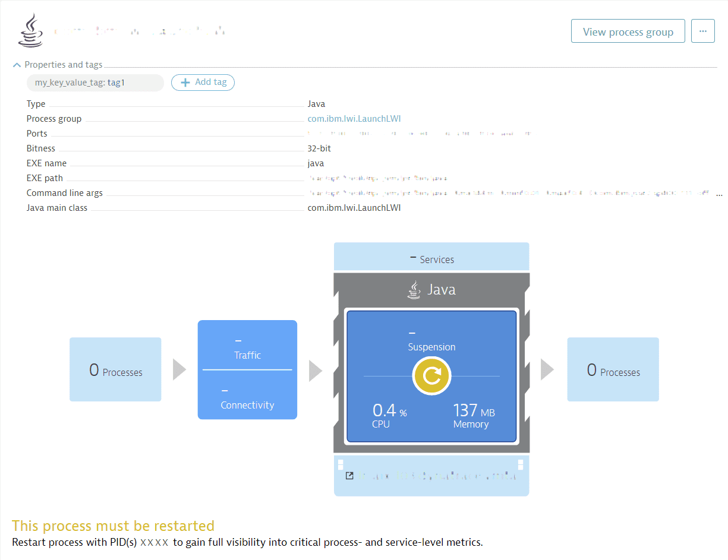Click the 137 MB Memory metric

(474, 415)
